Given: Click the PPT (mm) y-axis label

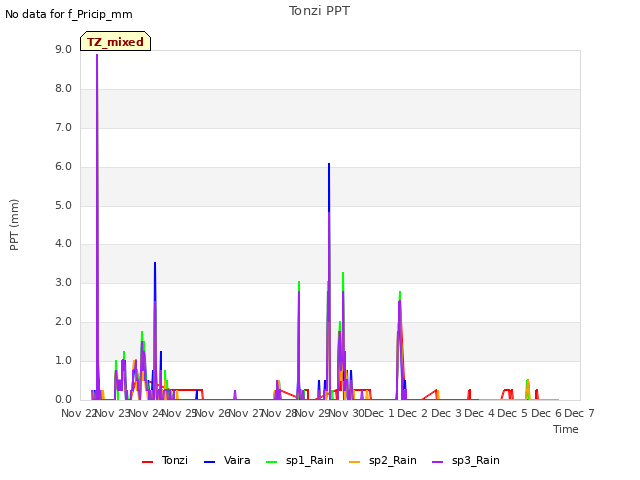Looking at the screenshot, I should click(x=14, y=224).
